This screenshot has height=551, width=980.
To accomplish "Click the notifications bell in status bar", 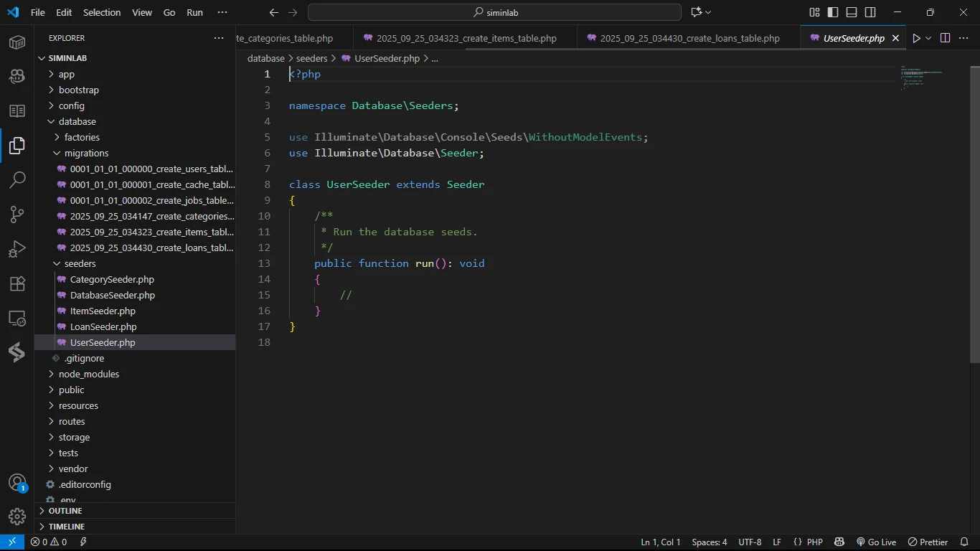I will click(965, 542).
